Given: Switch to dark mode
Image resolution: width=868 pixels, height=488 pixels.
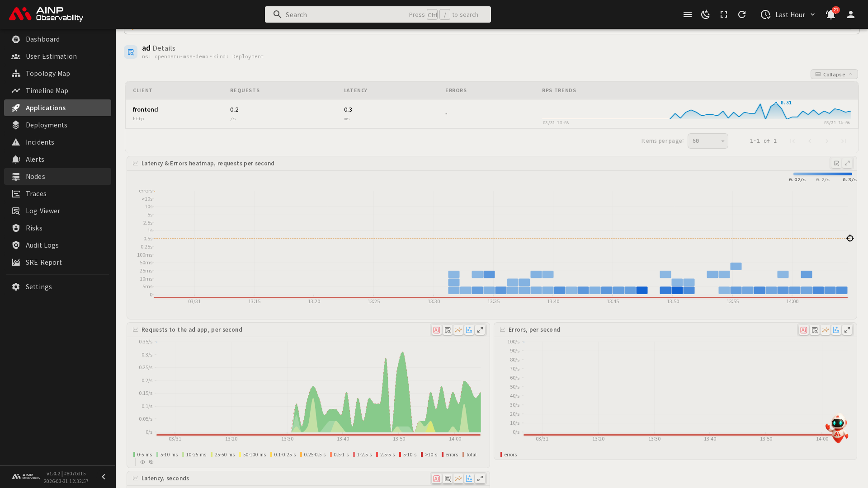Looking at the screenshot, I should click(706, 14).
